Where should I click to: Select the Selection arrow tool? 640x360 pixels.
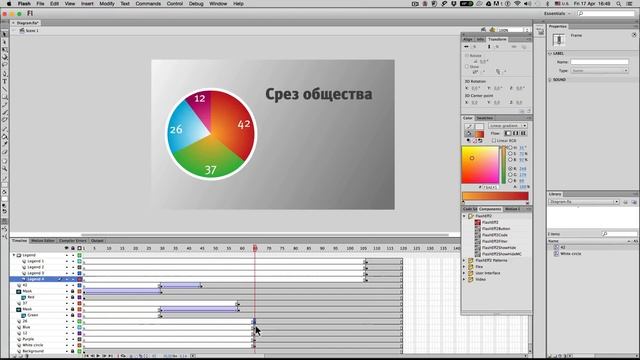pos(4,34)
